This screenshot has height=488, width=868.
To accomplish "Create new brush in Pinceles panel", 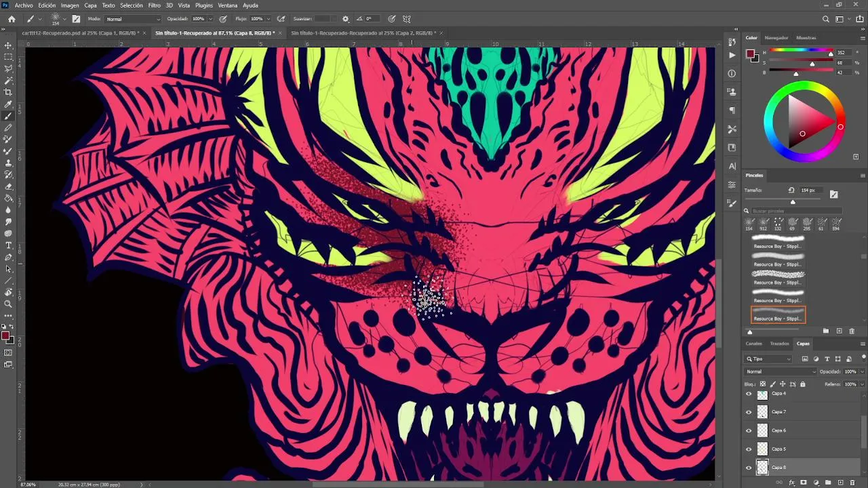I will [x=839, y=331].
